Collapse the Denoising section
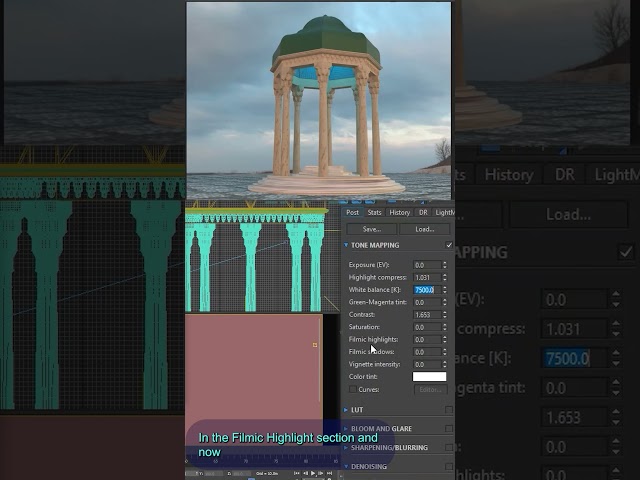The height and width of the screenshot is (480, 640). (x=346, y=466)
